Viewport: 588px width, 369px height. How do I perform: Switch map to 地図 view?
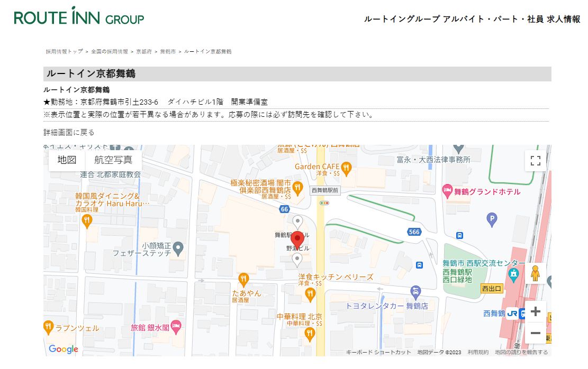pyautogui.click(x=67, y=160)
